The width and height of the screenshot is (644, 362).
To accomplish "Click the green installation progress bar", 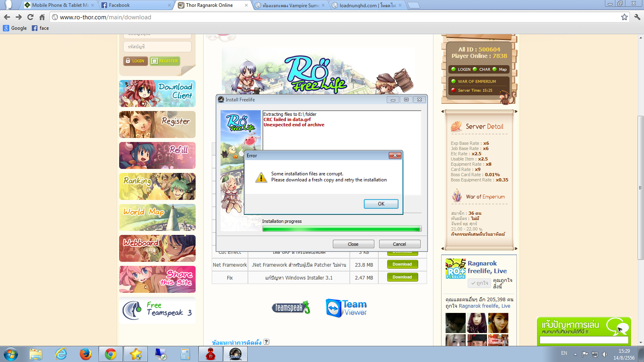I will [x=342, y=229].
